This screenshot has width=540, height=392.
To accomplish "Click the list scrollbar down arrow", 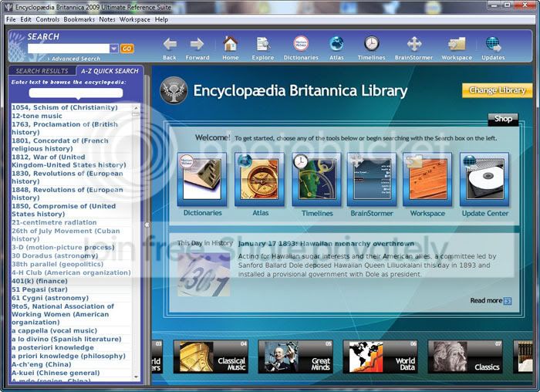I will (x=136, y=377).
